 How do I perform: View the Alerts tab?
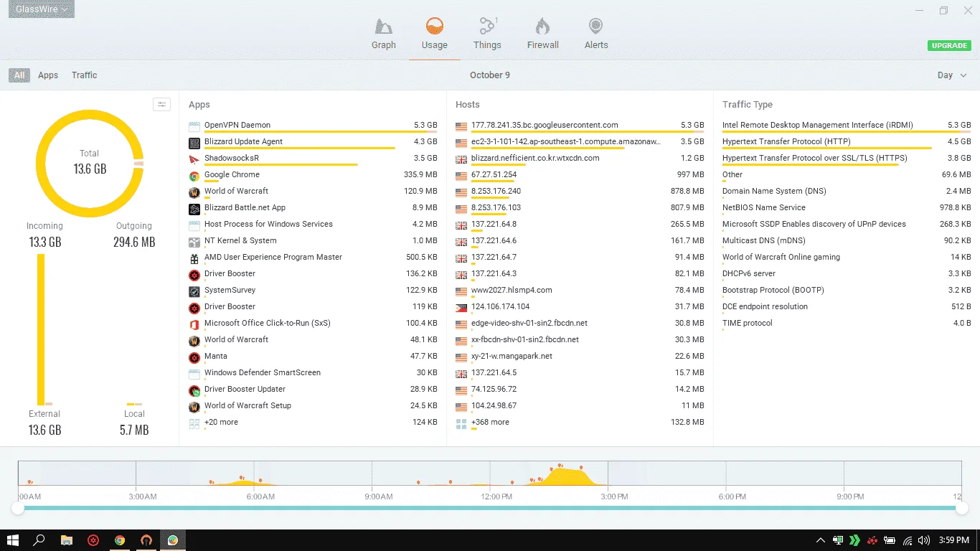[596, 34]
